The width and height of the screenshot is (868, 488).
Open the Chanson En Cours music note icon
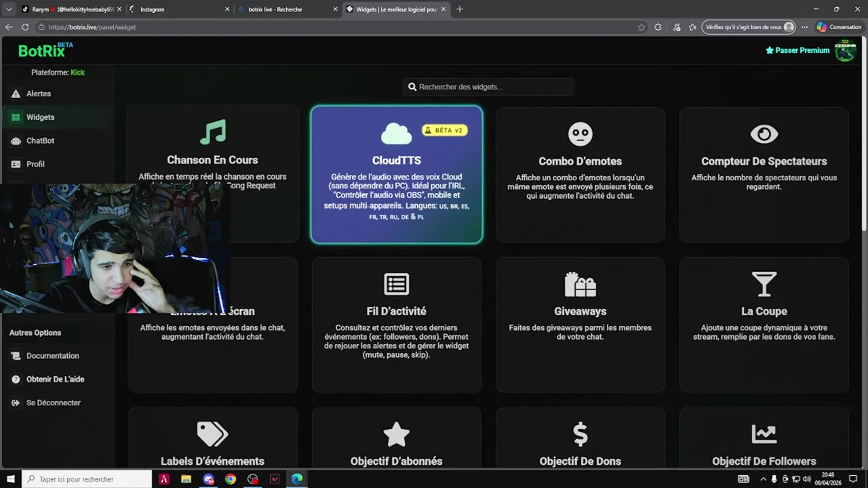[213, 132]
